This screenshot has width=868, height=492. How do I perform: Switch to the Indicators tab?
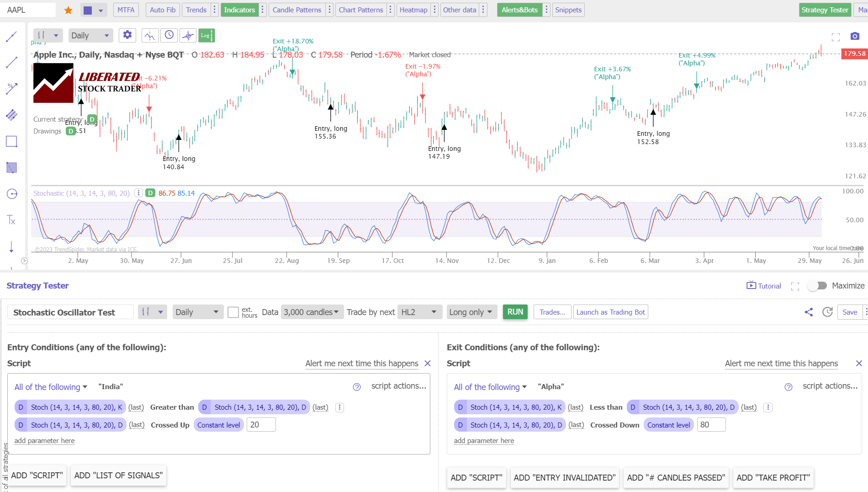click(239, 10)
